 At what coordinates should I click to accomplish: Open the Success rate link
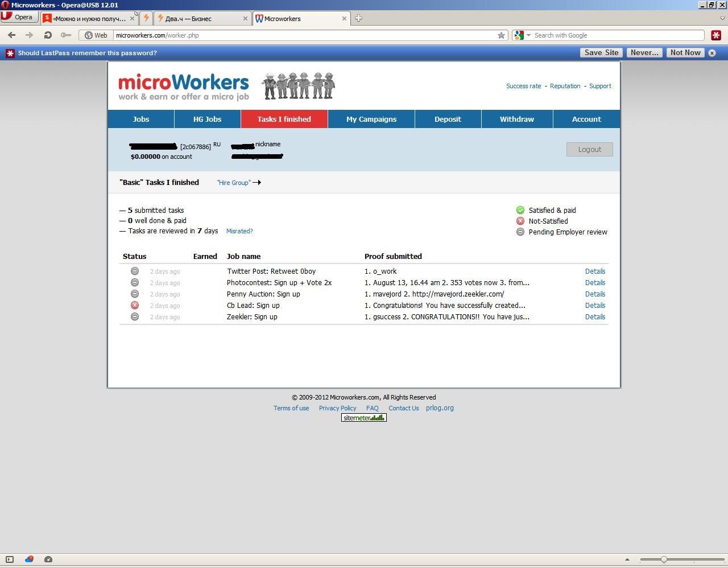pos(523,86)
